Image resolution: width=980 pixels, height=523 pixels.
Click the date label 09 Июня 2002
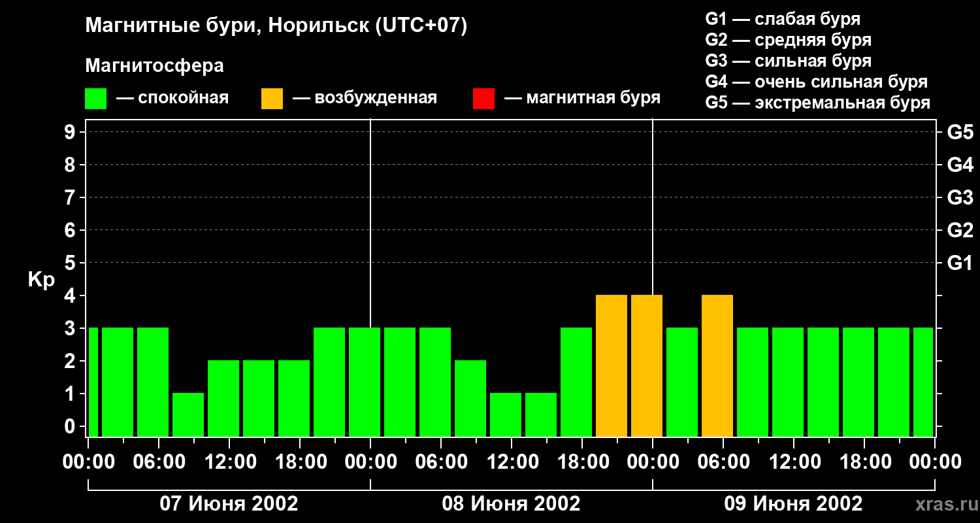[794, 504]
